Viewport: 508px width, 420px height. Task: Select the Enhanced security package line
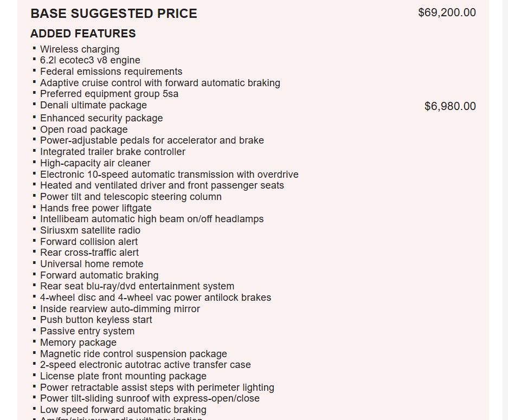coord(101,118)
